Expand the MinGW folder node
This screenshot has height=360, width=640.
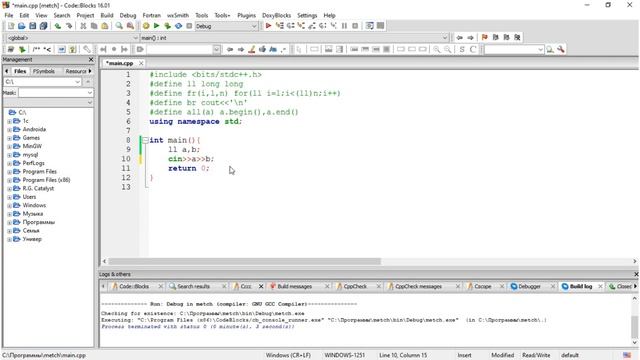click(9, 147)
